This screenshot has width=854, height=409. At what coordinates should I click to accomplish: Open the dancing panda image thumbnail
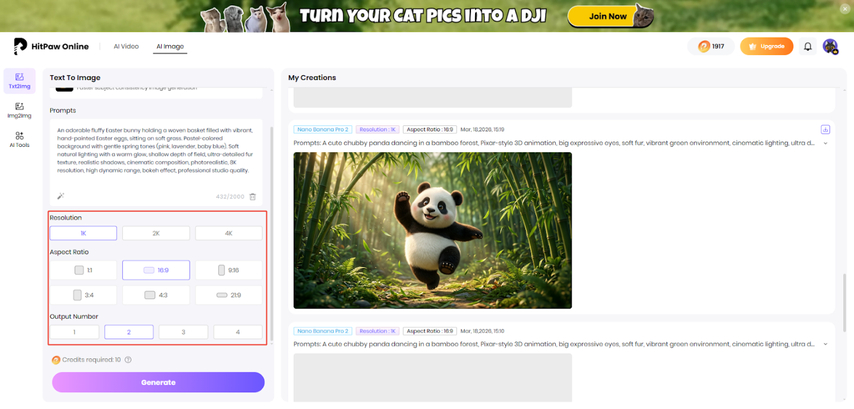point(432,230)
